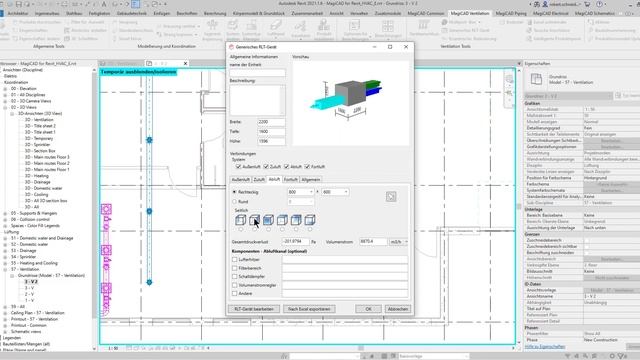Image resolution: width=640 pixels, height=360 pixels.
Task: Switch to the Fortluft tab in the dialog
Action: (x=291, y=180)
